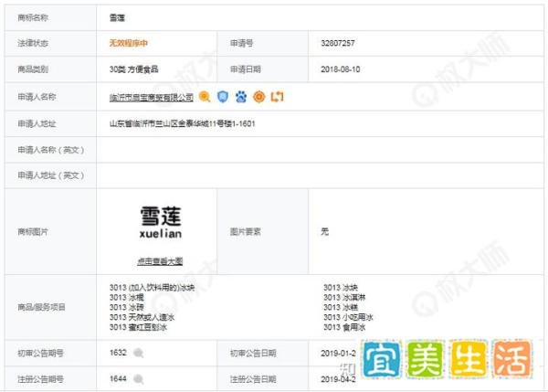This screenshot has height=392, width=548.
Task: Click the blue shield icon beside applicant name
Action: tap(223, 97)
